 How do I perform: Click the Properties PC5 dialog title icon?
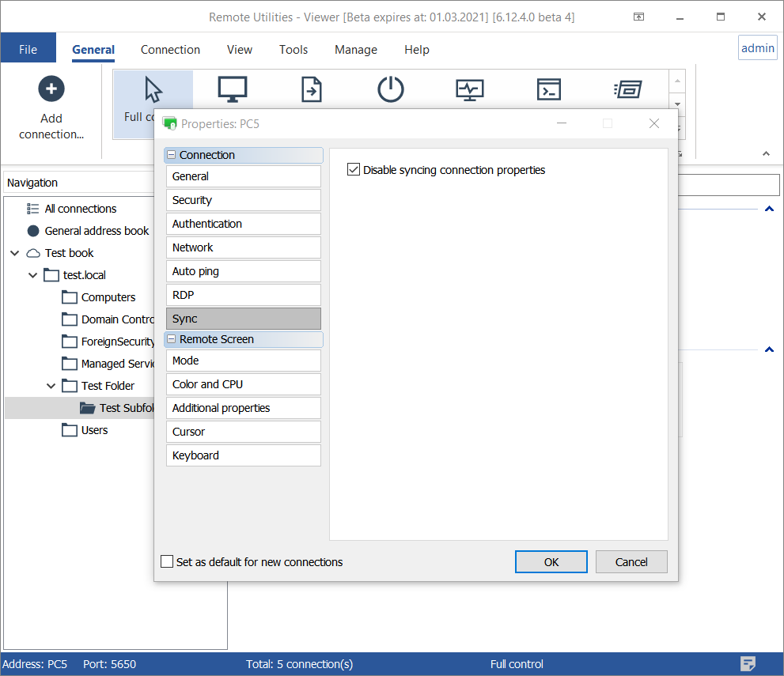pyautogui.click(x=170, y=123)
